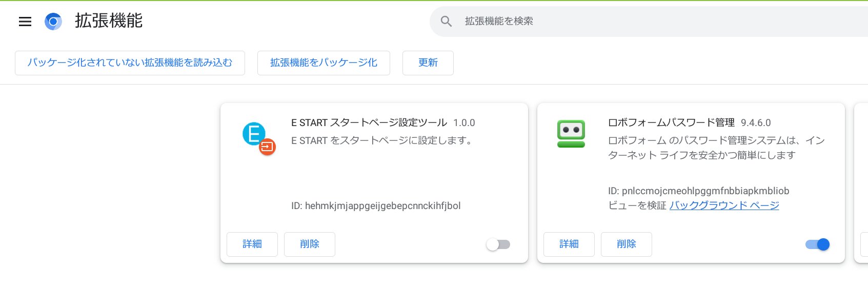The width and height of the screenshot is (868, 289).
Task: Click version number 1.0.0
Action: pyautogui.click(x=464, y=123)
